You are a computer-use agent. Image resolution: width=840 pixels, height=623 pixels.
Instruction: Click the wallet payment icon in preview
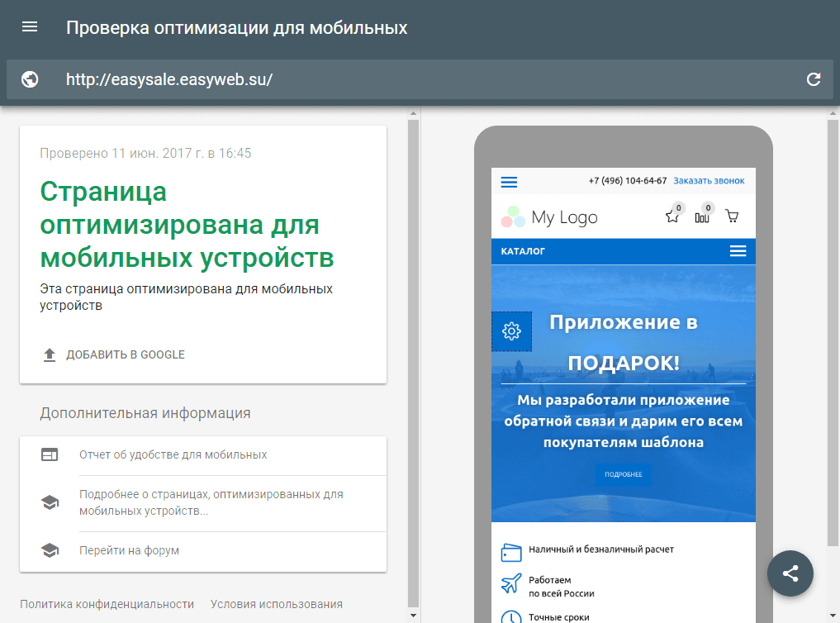coord(511,552)
